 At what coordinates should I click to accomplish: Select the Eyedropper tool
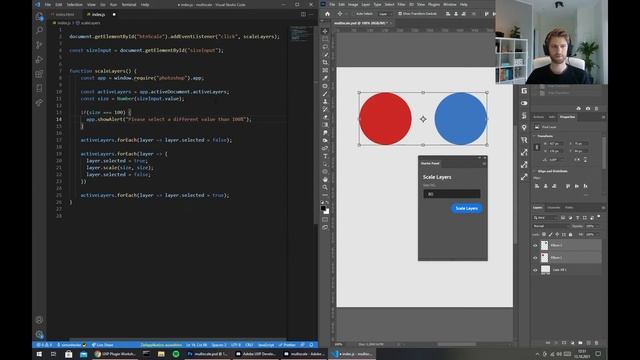tap(325, 78)
